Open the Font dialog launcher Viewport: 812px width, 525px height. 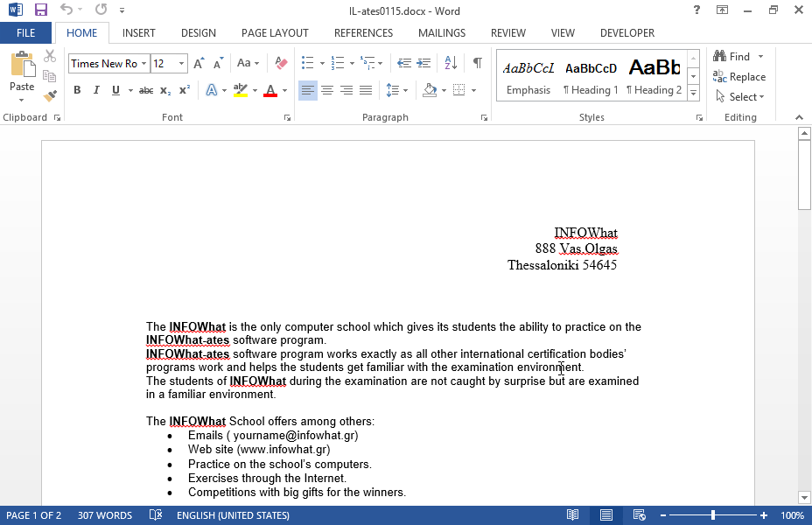point(287,118)
